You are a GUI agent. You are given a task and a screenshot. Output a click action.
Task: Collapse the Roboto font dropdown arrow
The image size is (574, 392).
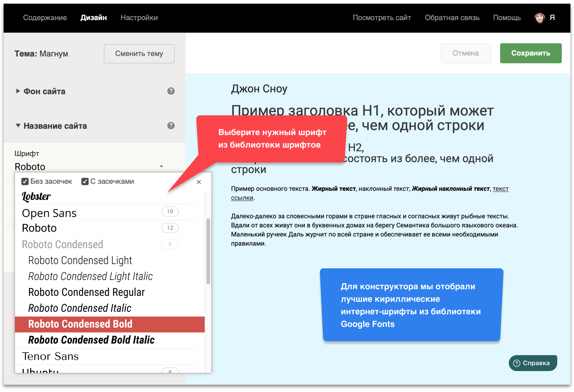[161, 166]
